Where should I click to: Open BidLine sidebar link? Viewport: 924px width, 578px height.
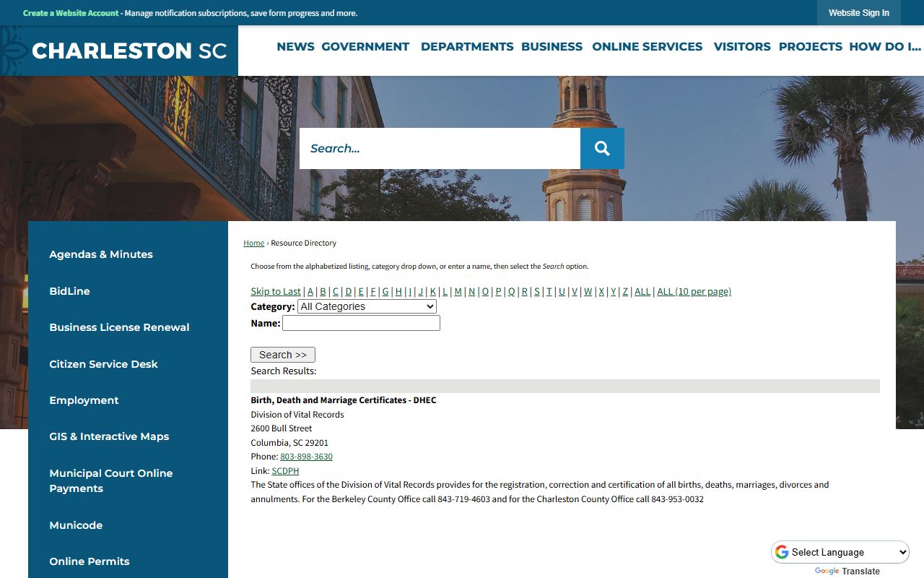click(69, 291)
